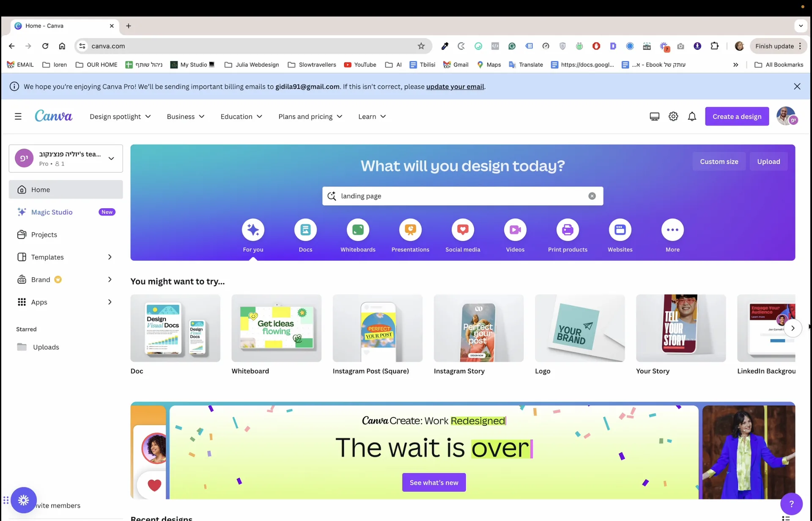Open Templates in the sidebar
812x521 pixels.
point(47,257)
